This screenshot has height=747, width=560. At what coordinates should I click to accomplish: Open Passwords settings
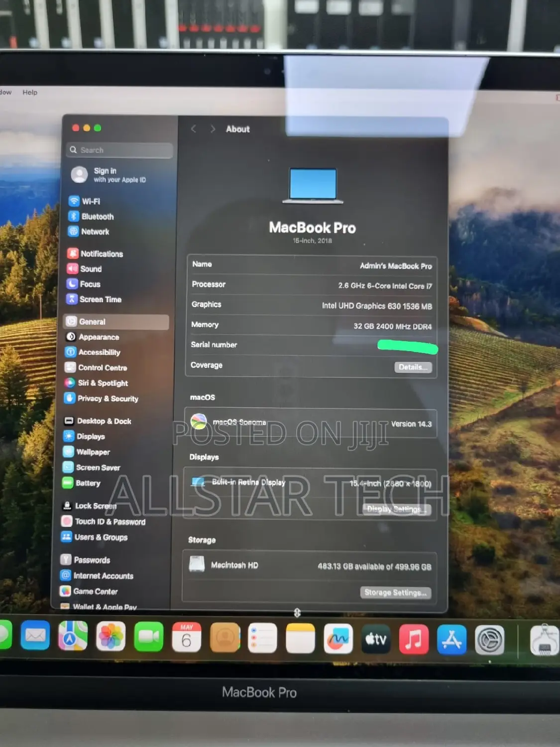click(x=85, y=560)
